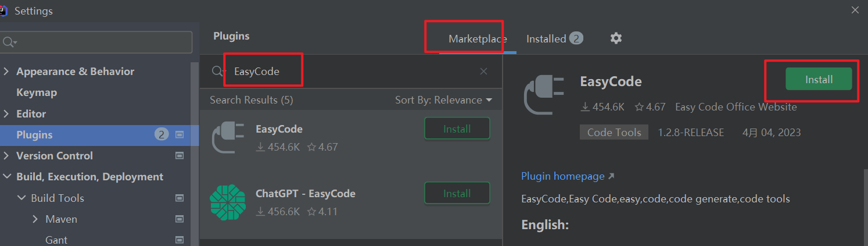Click the 4.67 rating in details panel
868x246 pixels.
[650, 107]
